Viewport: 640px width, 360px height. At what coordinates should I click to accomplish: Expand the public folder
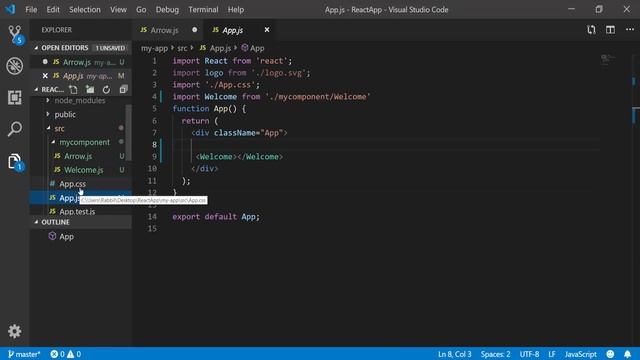48,114
